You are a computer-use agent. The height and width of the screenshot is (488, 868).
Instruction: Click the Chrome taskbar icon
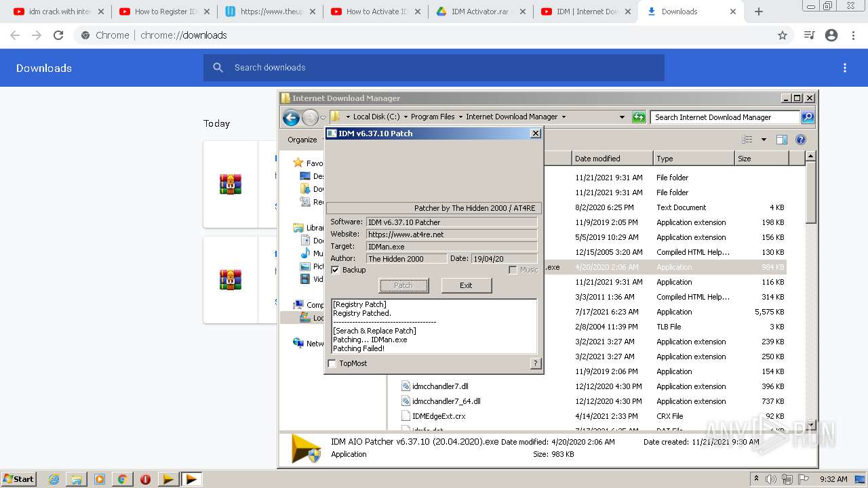pyautogui.click(x=122, y=479)
